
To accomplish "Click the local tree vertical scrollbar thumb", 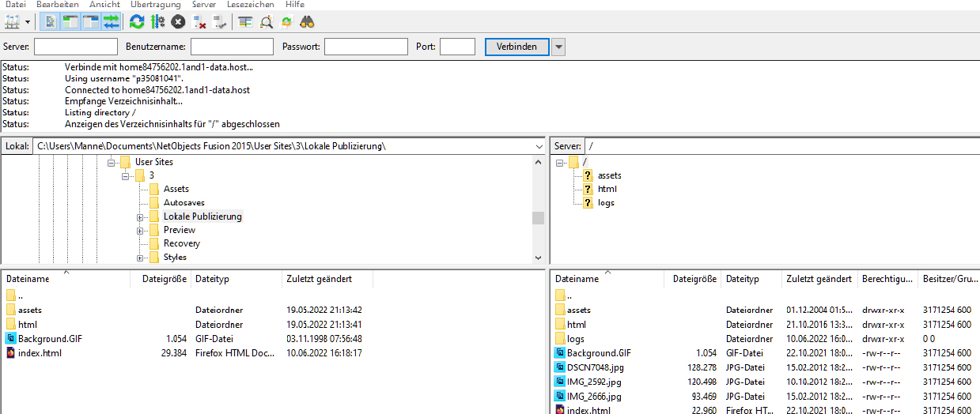I will (538, 218).
